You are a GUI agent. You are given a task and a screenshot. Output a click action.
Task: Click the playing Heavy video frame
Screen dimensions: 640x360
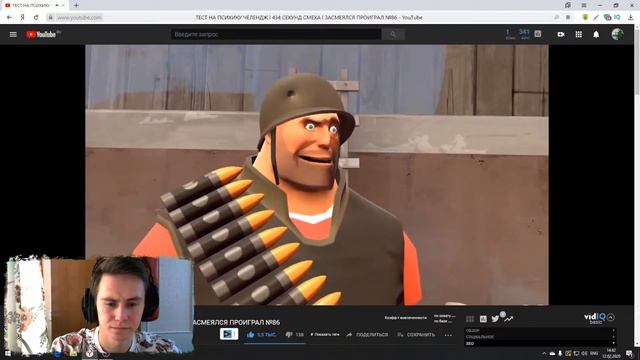click(x=317, y=175)
